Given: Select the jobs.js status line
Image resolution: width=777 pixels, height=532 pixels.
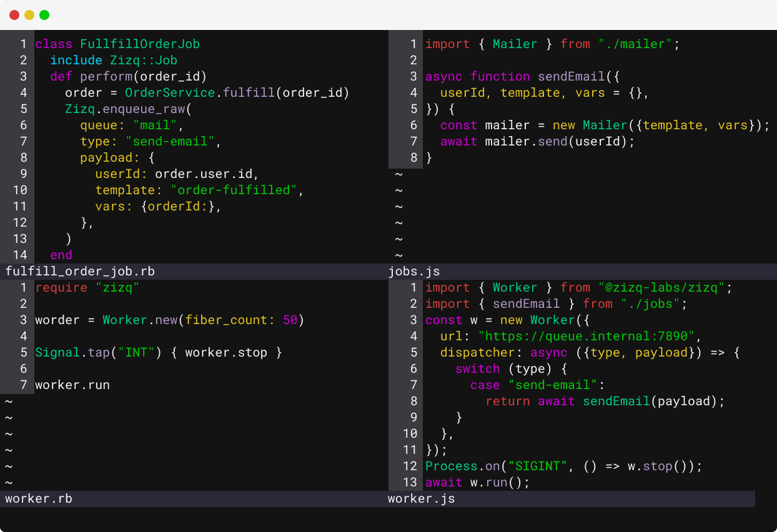Looking at the screenshot, I should [x=583, y=271].
